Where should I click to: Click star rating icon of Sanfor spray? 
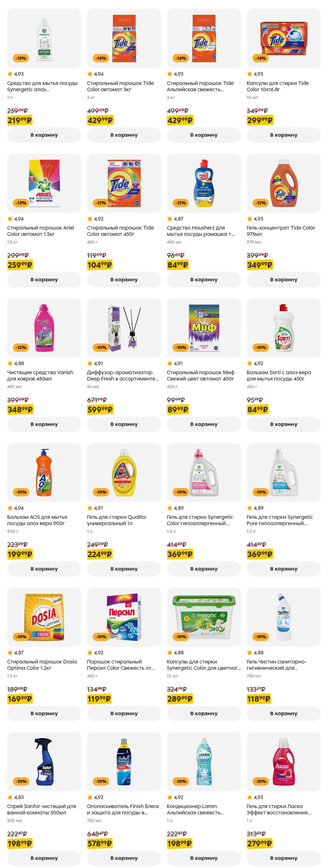coord(10,797)
